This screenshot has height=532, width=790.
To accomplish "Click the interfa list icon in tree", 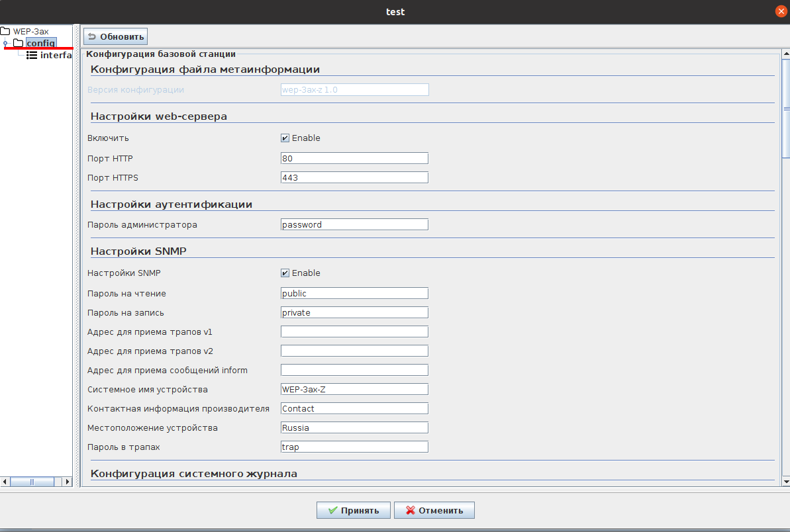I will [31, 56].
